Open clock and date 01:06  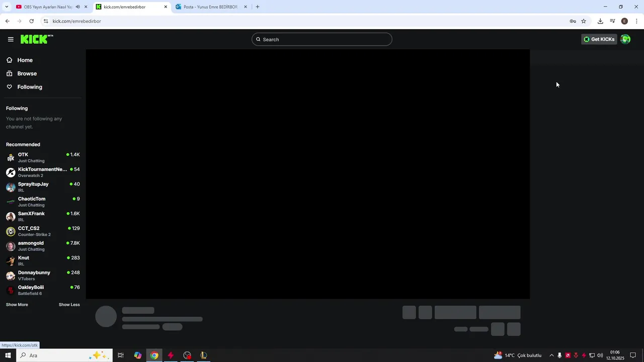coord(615,355)
